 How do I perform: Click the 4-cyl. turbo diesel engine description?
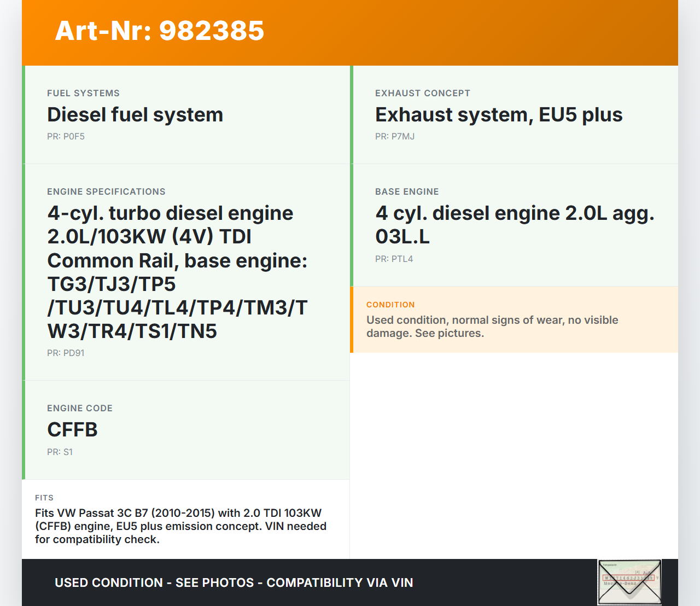pos(177,272)
